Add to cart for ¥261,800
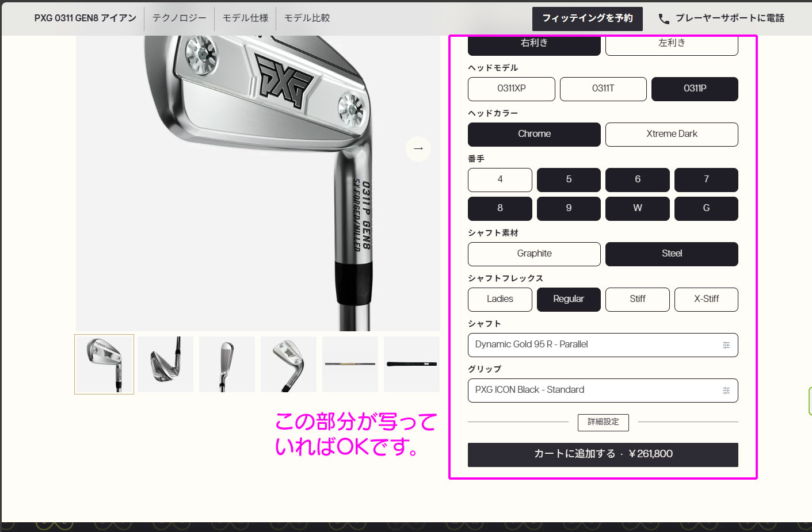This screenshot has height=532, width=812. 603,454
